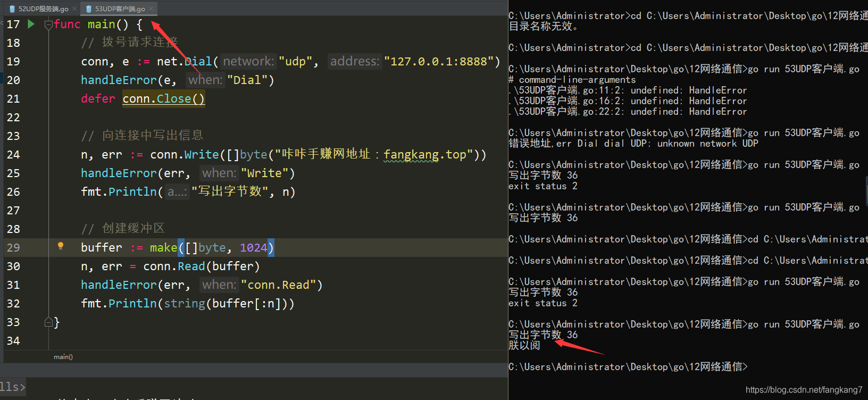This screenshot has height=400, width=868.
Task: Click the "Write" string on line 25
Action: tap(264, 173)
